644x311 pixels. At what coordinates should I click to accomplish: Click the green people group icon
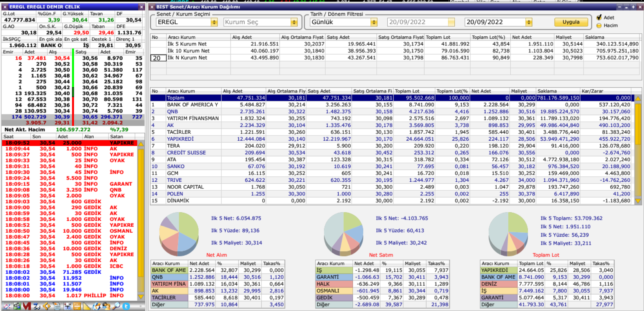17,306
